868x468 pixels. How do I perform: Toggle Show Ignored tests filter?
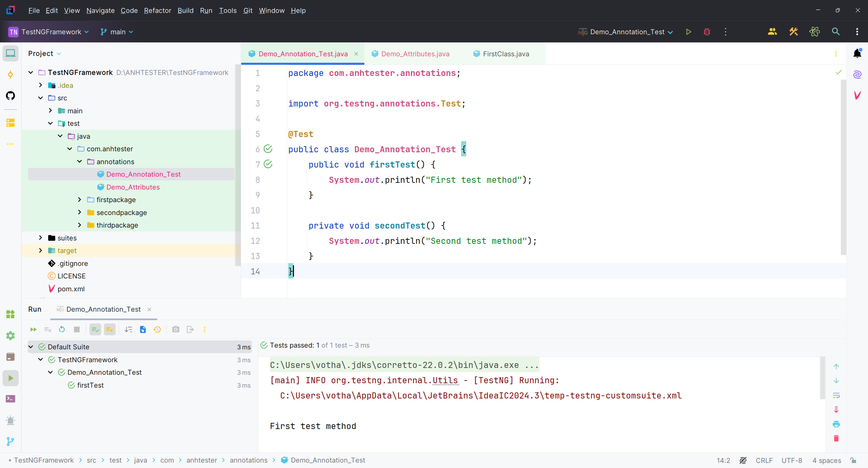click(110, 329)
